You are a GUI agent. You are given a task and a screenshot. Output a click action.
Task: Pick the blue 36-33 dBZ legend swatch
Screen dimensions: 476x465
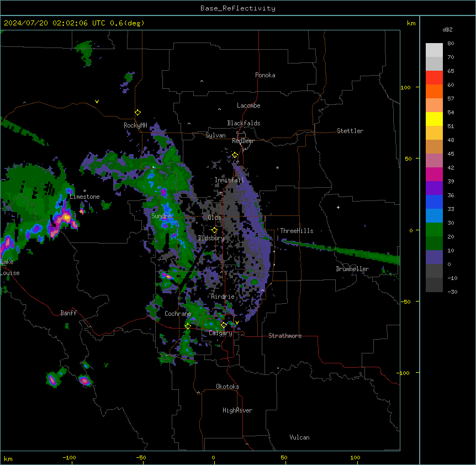point(434,202)
